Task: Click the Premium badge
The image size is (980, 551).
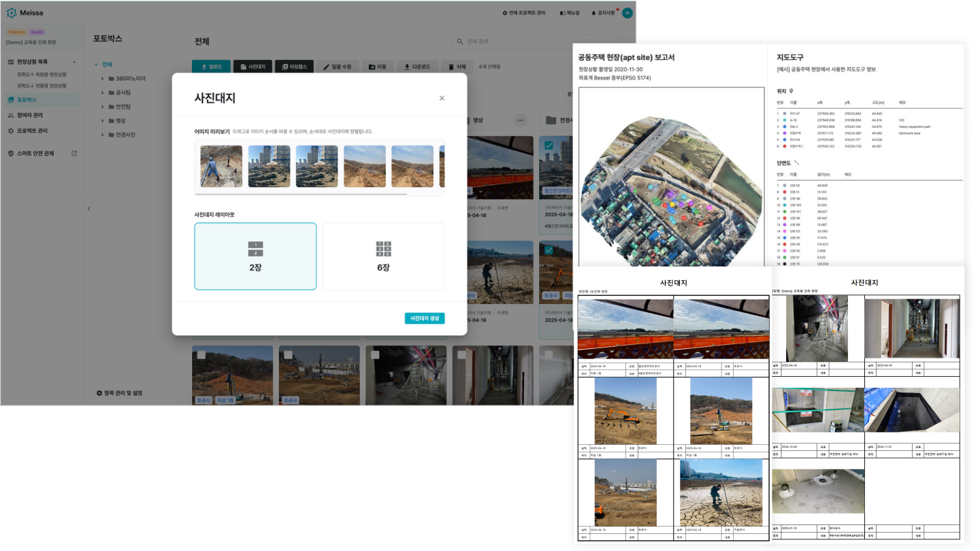Action: (x=17, y=32)
